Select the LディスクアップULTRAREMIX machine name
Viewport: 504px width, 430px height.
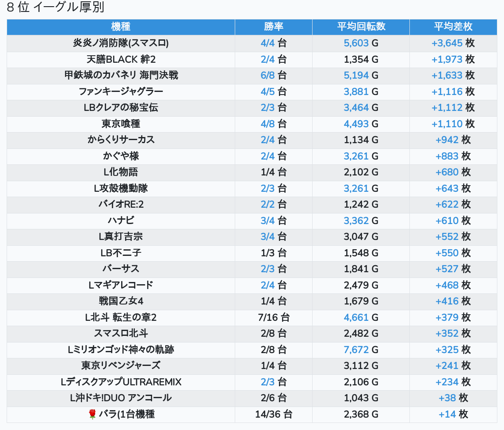click(x=121, y=382)
